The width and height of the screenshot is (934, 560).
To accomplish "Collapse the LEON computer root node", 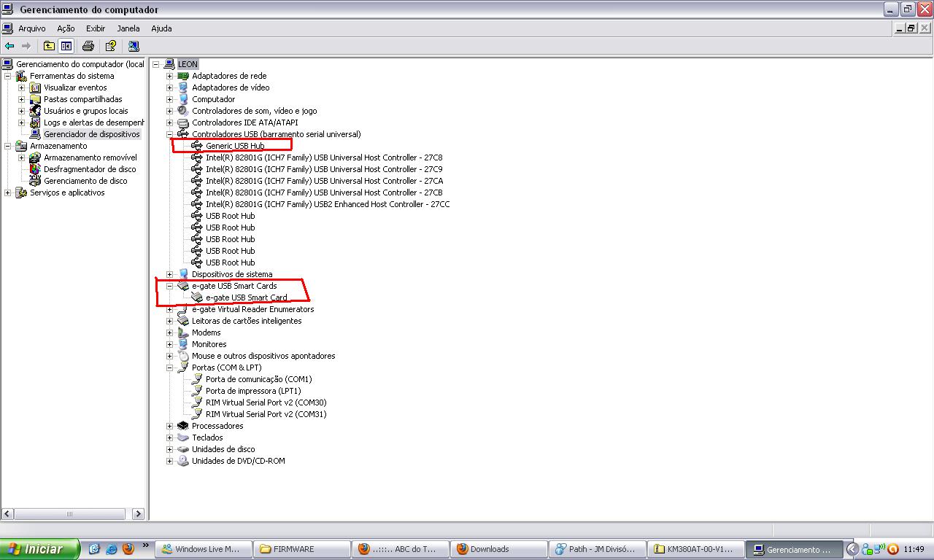I will pyautogui.click(x=156, y=64).
